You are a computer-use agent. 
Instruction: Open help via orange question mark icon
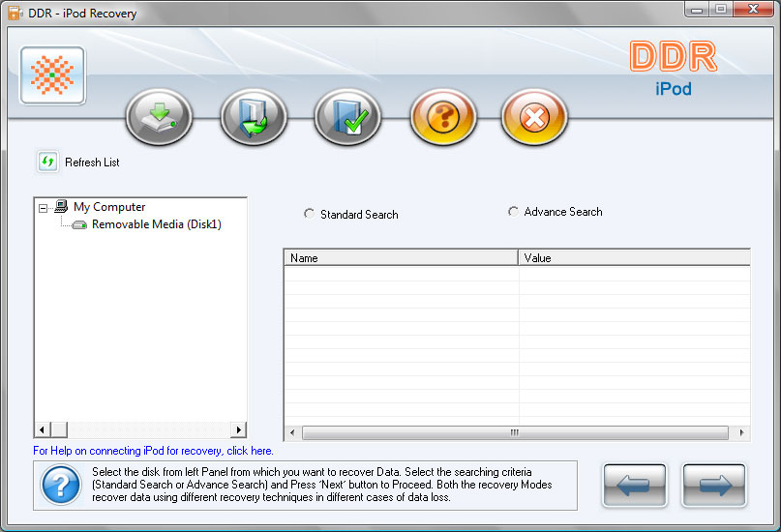tap(443, 117)
